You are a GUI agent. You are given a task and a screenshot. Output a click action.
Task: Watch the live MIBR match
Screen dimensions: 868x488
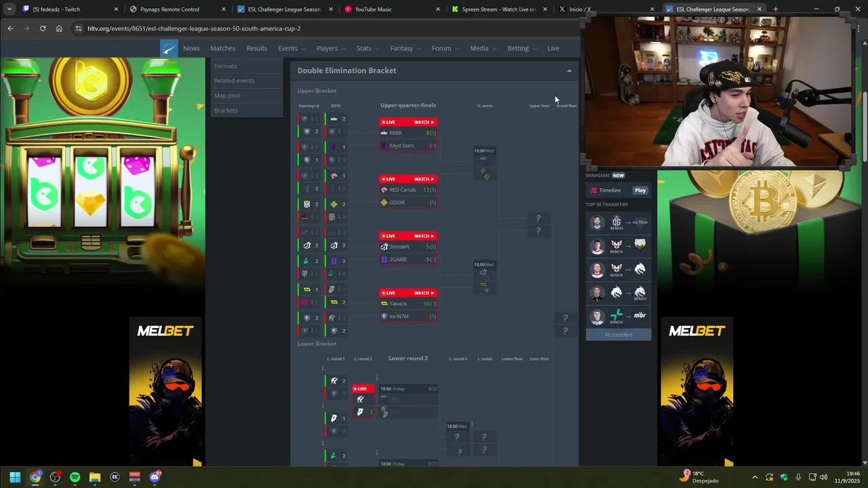[x=424, y=122]
